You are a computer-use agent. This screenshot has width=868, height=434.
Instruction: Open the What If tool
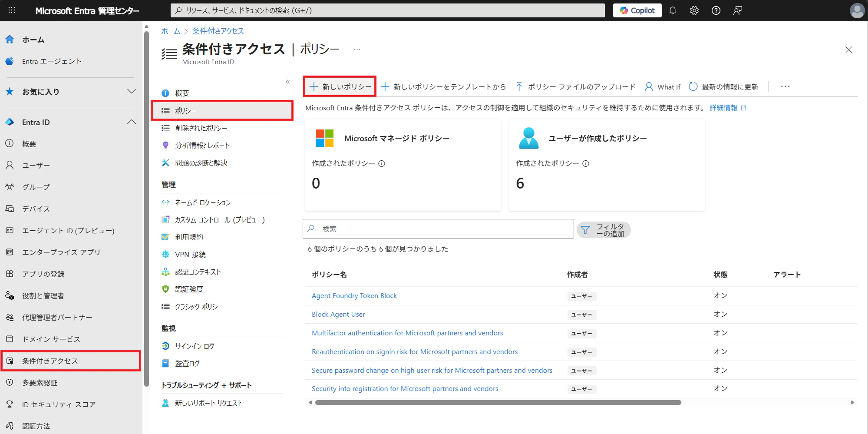pyautogui.click(x=663, y=86)
